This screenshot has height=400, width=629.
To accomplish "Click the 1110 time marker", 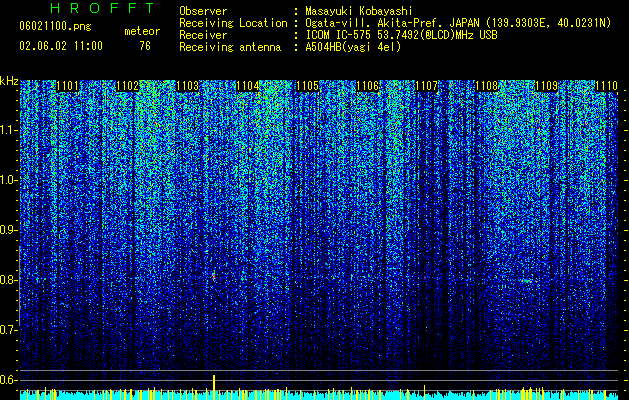I will click(606, 86).
